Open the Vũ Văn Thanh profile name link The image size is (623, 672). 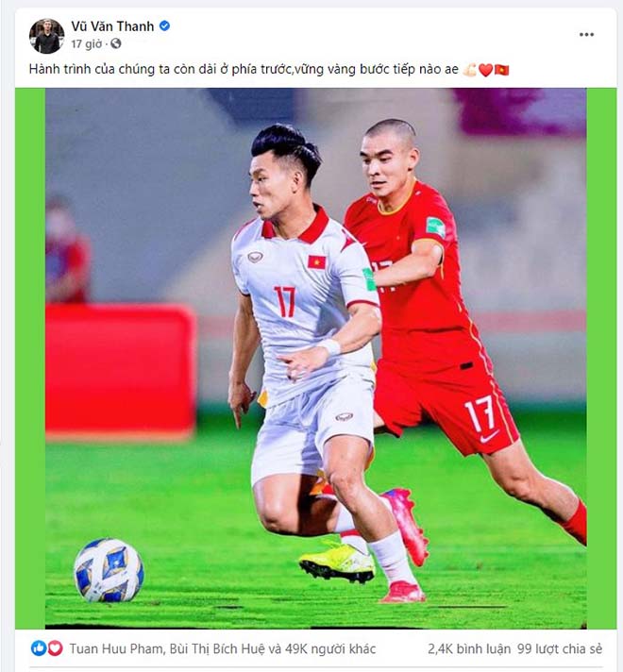click(x=112, y=26)
